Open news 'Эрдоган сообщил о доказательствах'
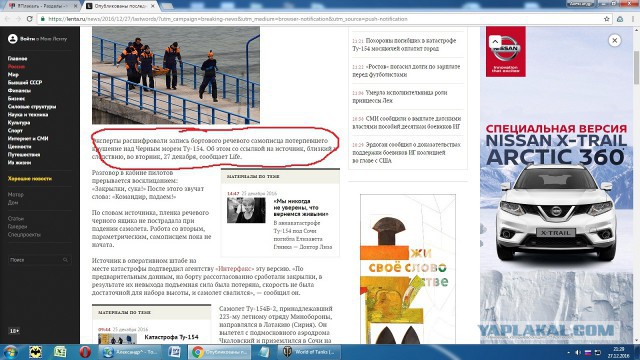 tap(407, 152)
